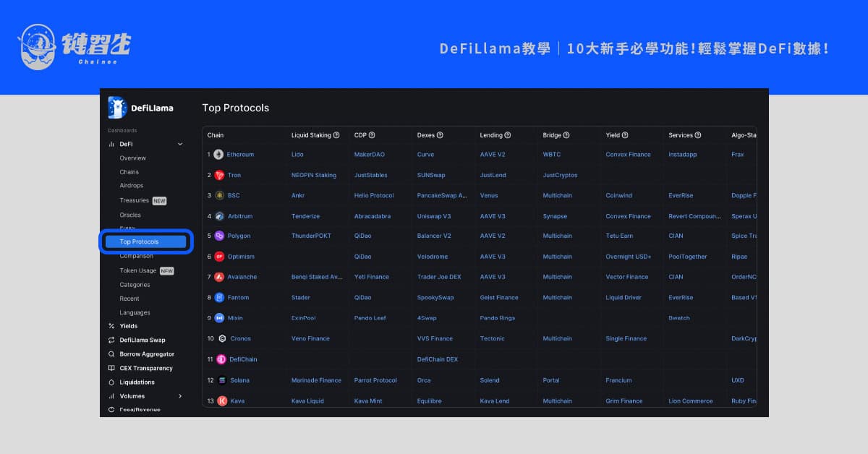Click the help icon beside Services
Screen dimensions: 868x454
pyautogui.click(x=698, y=135)
